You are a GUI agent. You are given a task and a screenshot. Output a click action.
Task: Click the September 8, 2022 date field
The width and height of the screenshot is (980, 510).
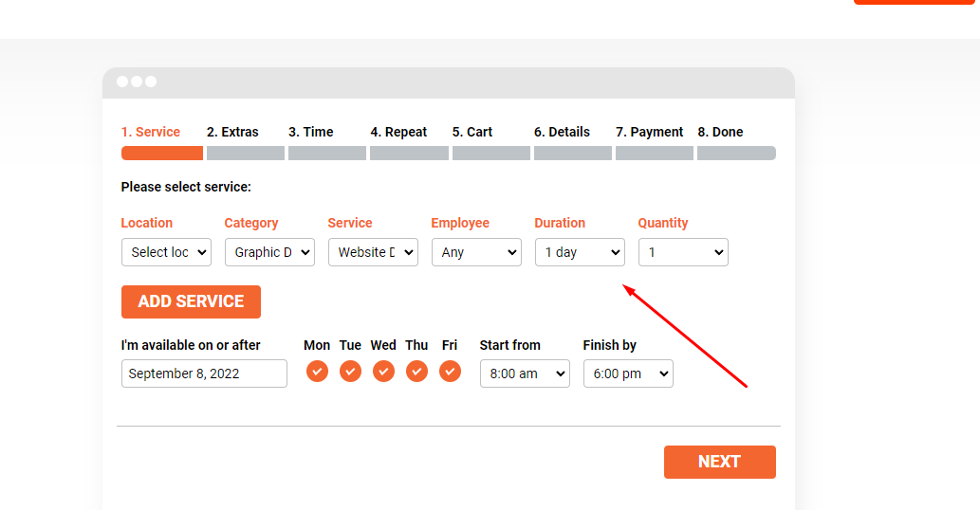[204, 373]
